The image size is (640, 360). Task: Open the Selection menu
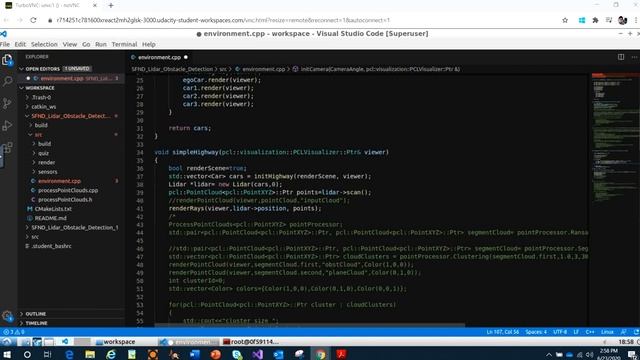tap(44, 44)
